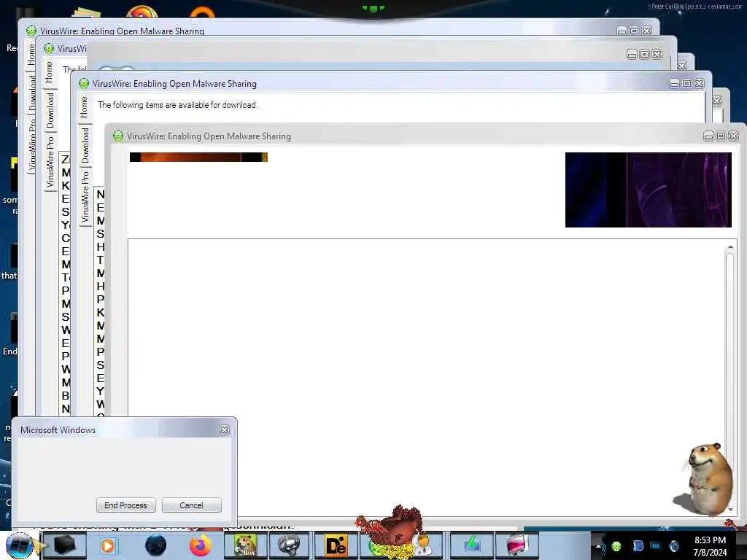Select Home tab in second VirusWire window
Image resolution: width=747 pixels, height=560 pixels.
[x=49, y=72]
